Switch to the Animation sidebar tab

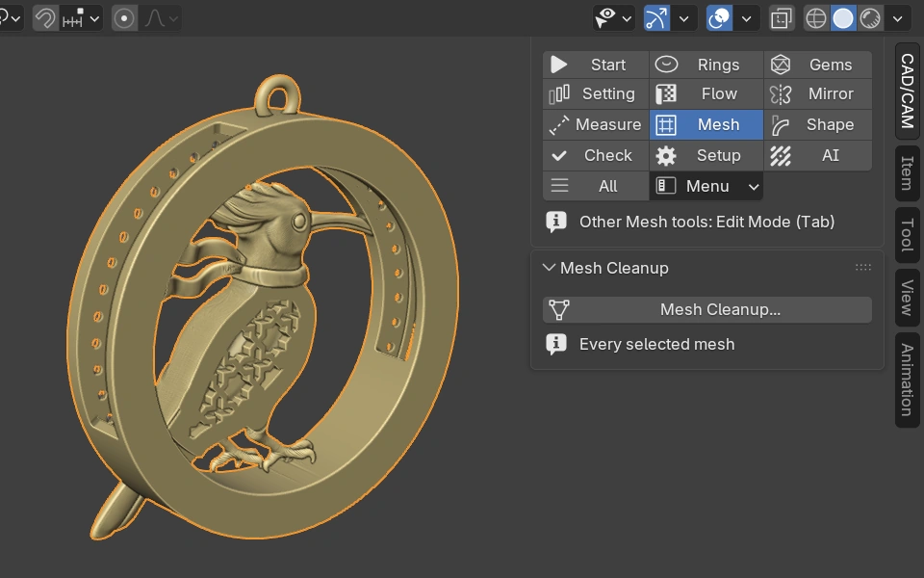(907, 380)
